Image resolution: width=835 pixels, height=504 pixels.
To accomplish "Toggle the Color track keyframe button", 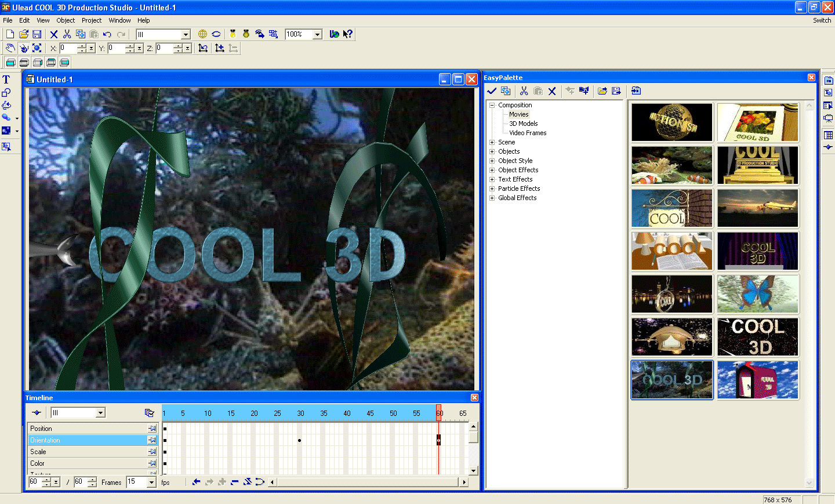I will [x=152, y=463].
